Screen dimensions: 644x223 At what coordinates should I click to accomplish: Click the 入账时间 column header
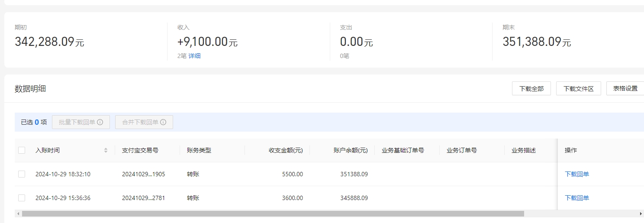click(x=48, y=150)
